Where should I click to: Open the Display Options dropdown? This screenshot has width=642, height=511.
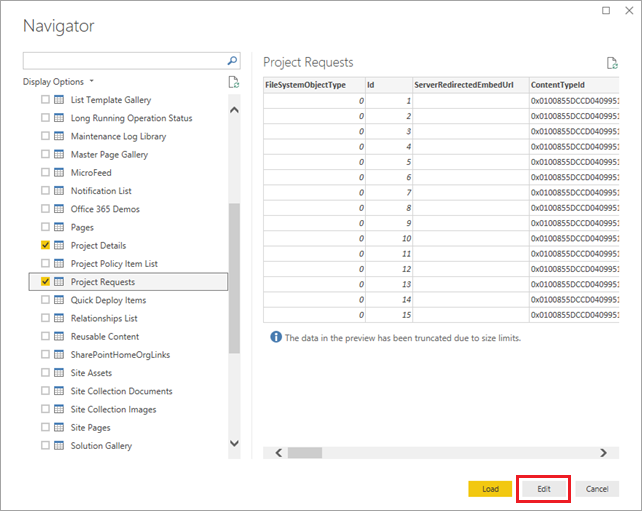click(58, 81)
